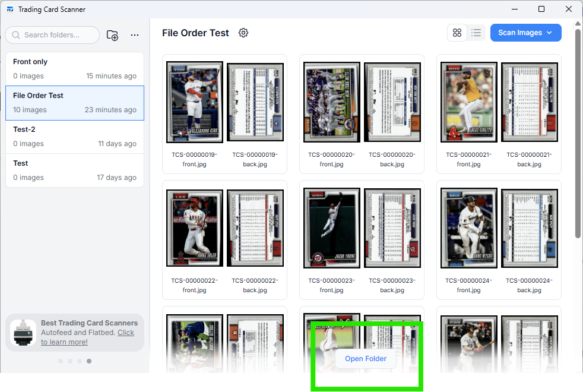Click the '11 days ago' timestamp
Screen dimensions: 583x392
[x=117, y=144]
